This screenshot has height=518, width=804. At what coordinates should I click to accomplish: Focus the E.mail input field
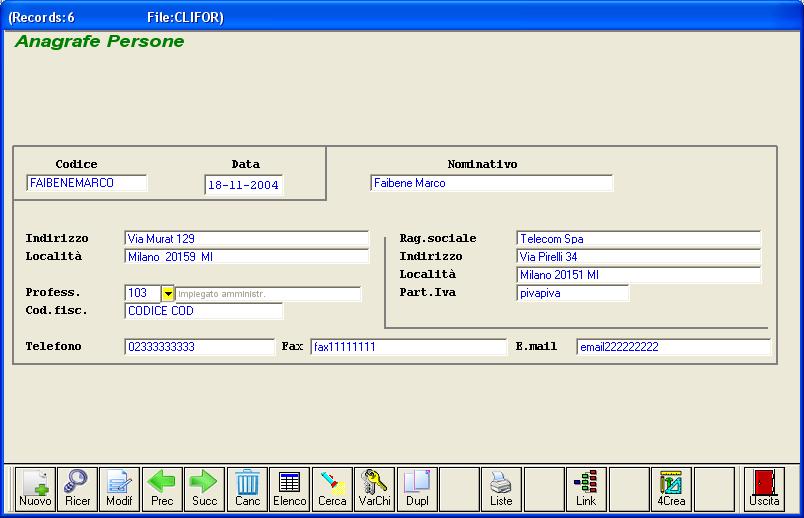(673, 347)
